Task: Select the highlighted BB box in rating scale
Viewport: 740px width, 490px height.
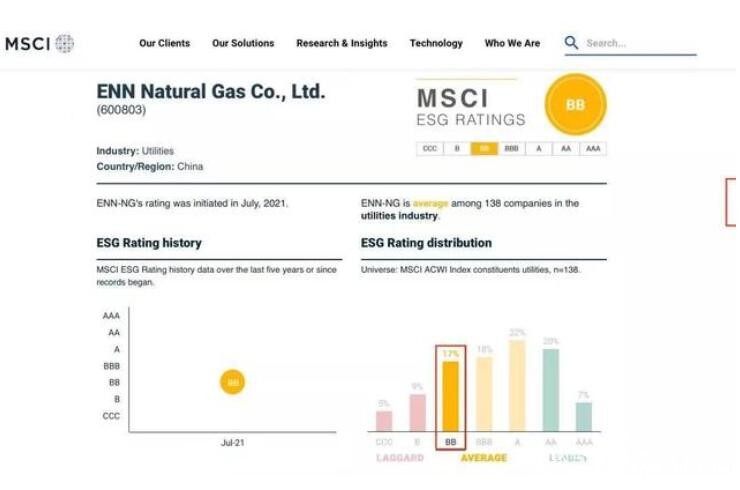Action: pyautogui.click(x=484, y=148)
